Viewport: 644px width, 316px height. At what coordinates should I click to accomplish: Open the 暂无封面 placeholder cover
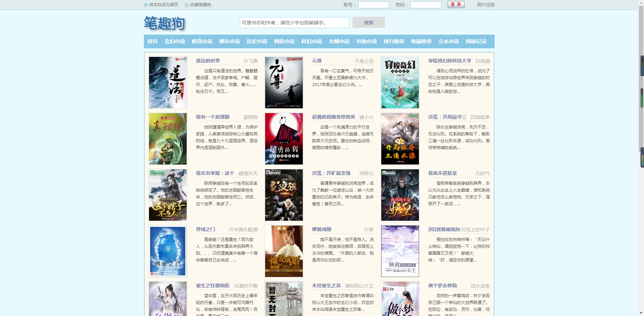pos(284,299)
